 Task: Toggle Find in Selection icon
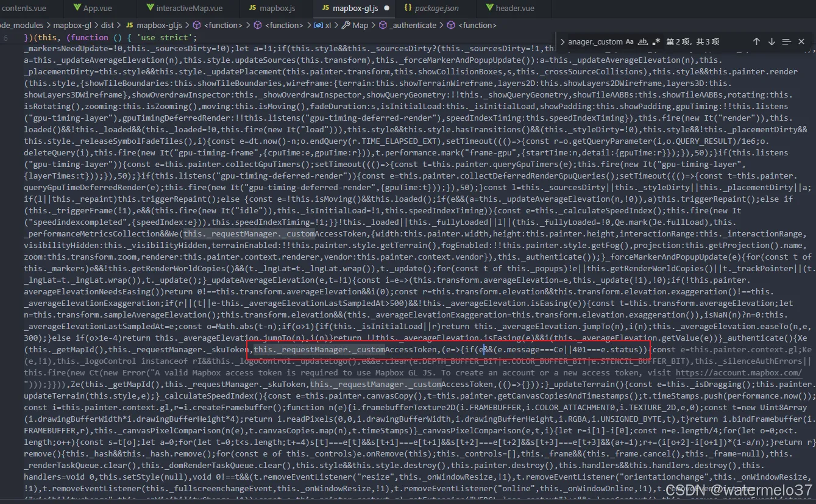[x=786, y=41]
